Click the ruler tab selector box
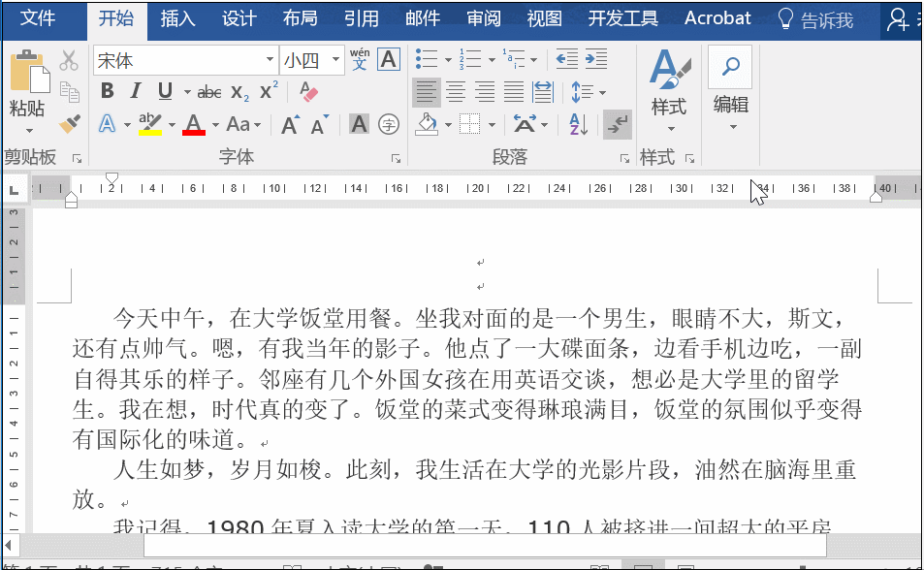The image size is (924, 570). tap(15, 190)
